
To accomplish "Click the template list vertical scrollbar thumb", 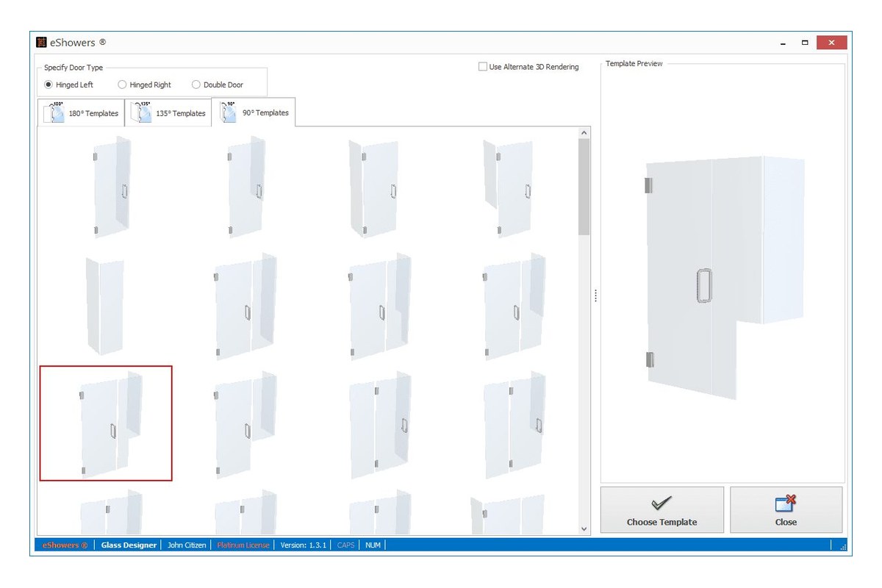I will click(584, 187).
